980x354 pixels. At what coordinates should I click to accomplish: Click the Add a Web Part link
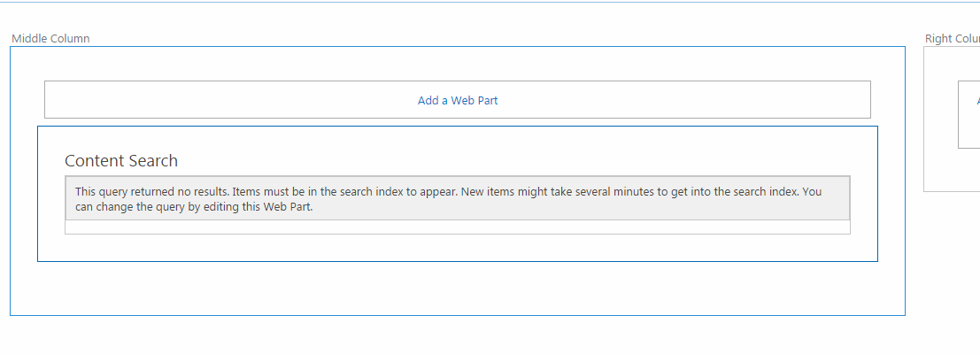458,100
